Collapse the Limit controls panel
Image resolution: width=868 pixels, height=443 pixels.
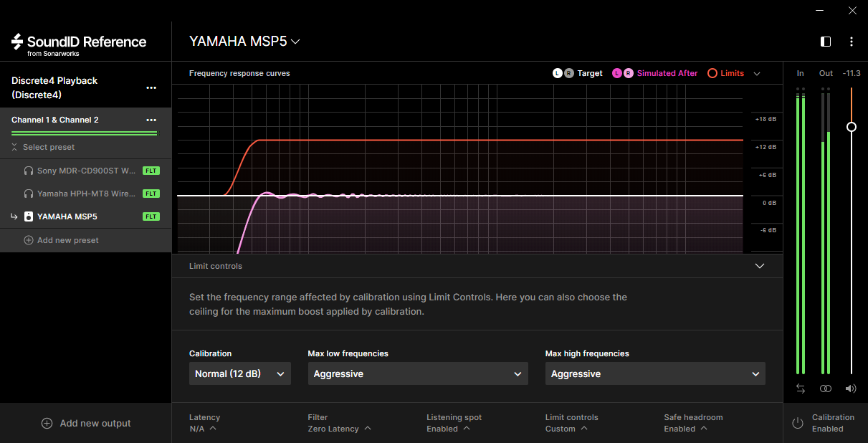point(760,266)
